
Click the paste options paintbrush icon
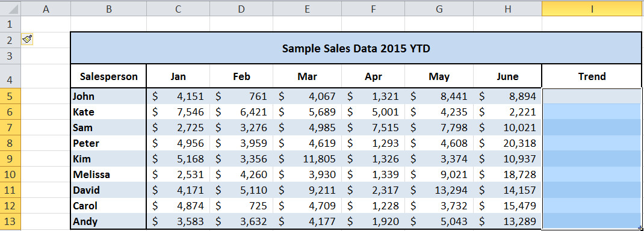[28, 39]
